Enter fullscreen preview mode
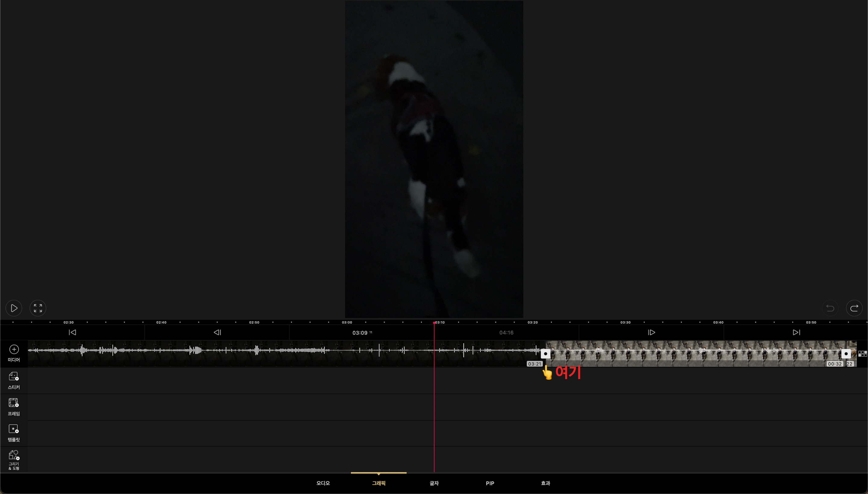Image resolution: width=868 pixels, height=494 pixels. click(x=38, y=308)
